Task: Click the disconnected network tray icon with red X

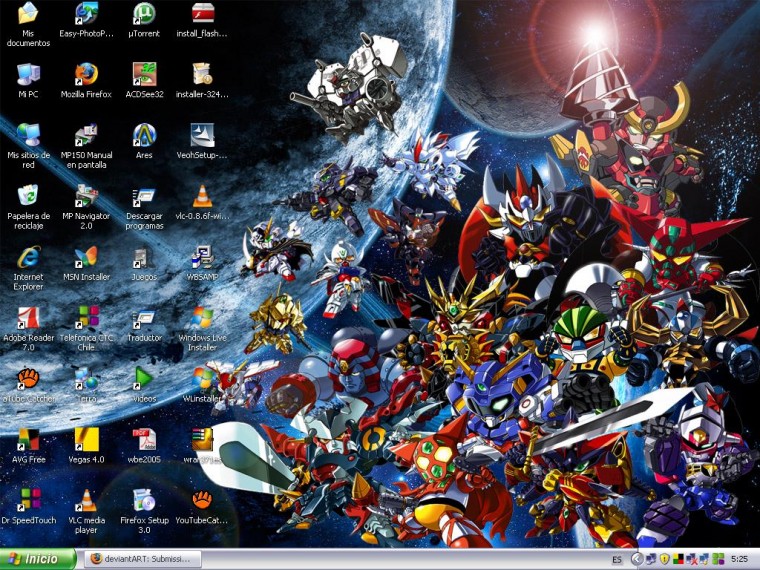Action: coord(692,559)
